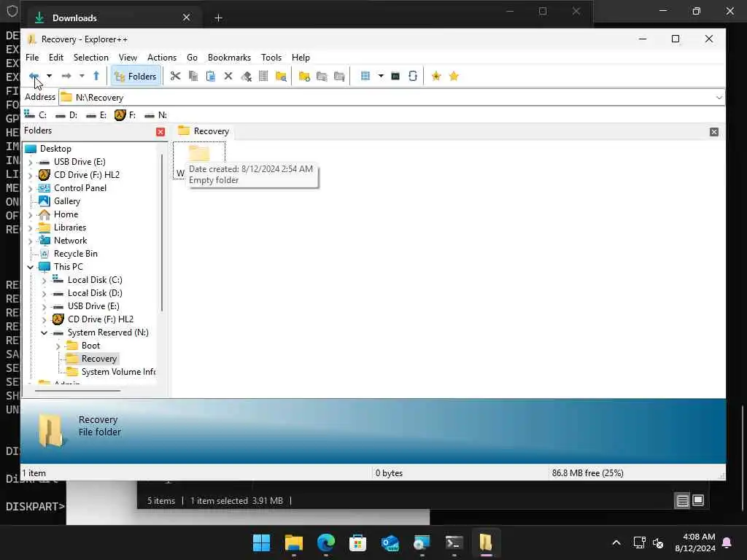
Task: Click the Forward navigation arrow
Action: tap(66, 76)
